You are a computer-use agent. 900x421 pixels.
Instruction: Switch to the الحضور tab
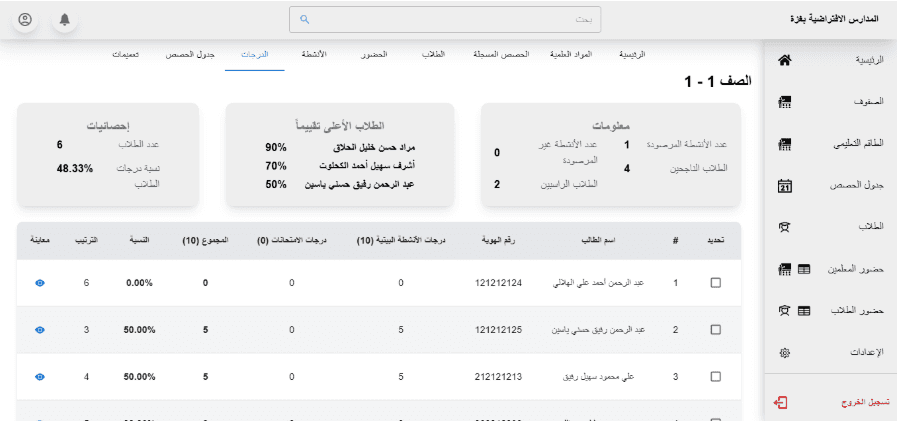coord(374,55)
